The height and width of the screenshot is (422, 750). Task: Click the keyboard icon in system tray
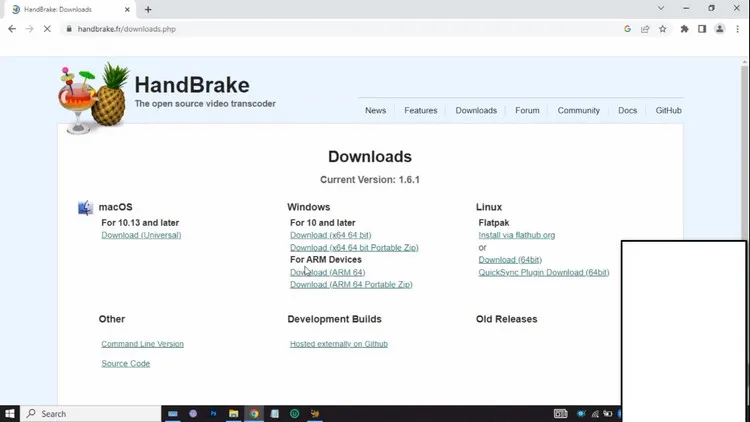pyautogui.click(x=561, y=413)
